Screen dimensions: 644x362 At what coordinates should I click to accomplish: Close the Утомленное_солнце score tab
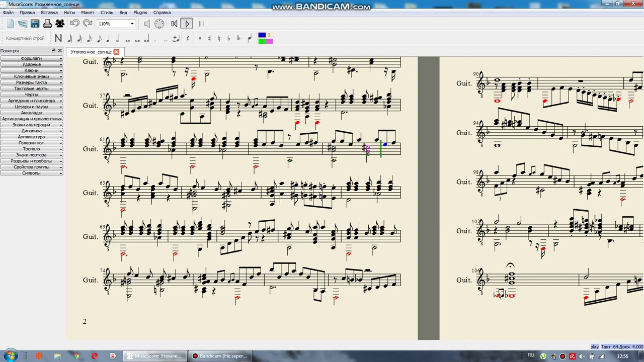point(116,52)
